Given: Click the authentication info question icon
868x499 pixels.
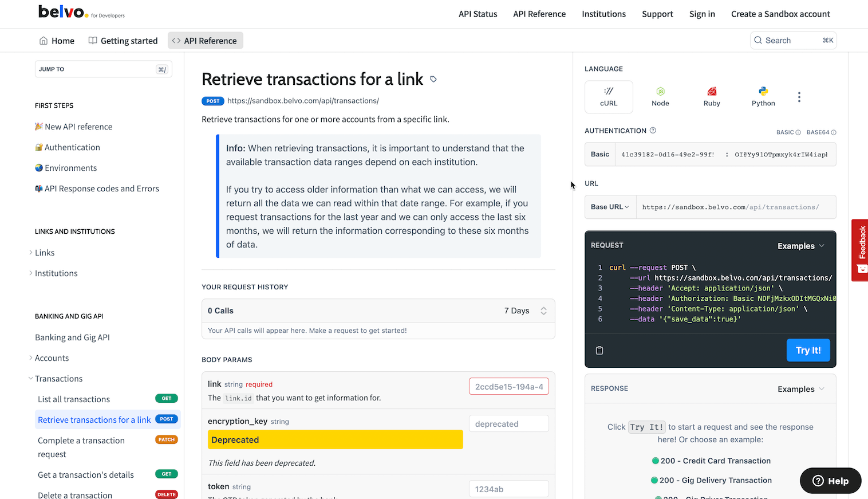Looking at the screenshot, I should (653, 131).
